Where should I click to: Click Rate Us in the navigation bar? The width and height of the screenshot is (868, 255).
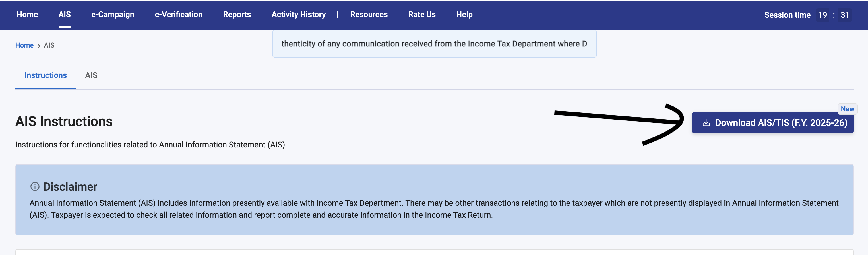click(x=422, y=15)
